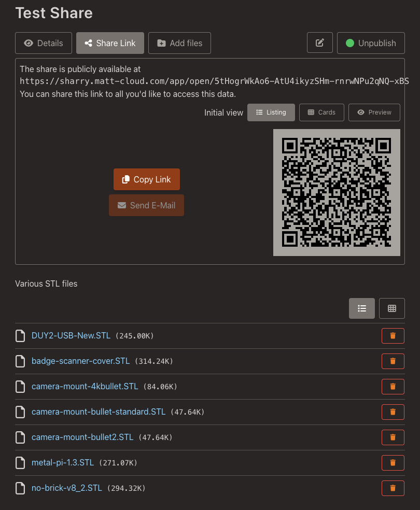Set initial view to Preview
The height and width of the screenshot is (510, 420).
(x=374, y=112)
